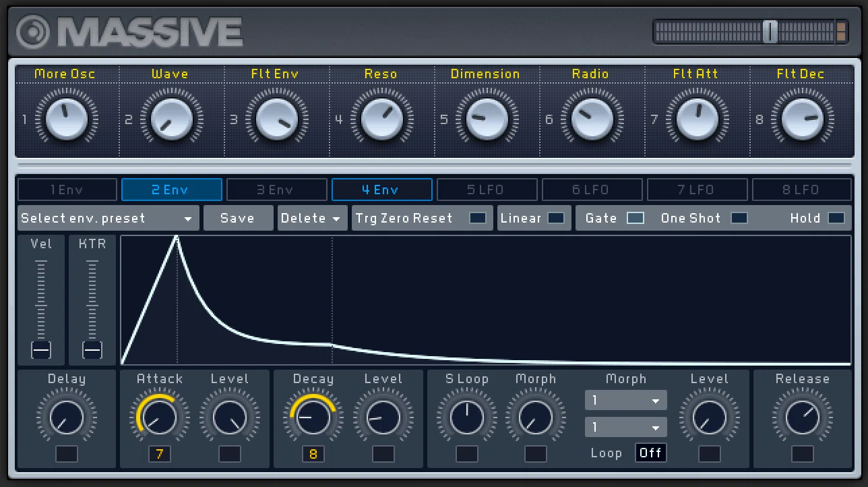Switch to the 1 Env tab
The image size is (868, 487).
(x=67, y=190)
